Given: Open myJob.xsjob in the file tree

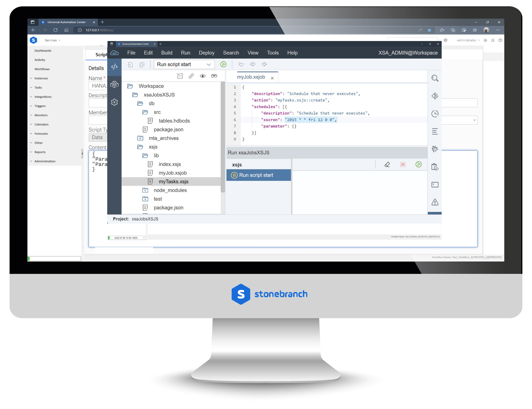Looking at the screenshot, I should [173, 173].
